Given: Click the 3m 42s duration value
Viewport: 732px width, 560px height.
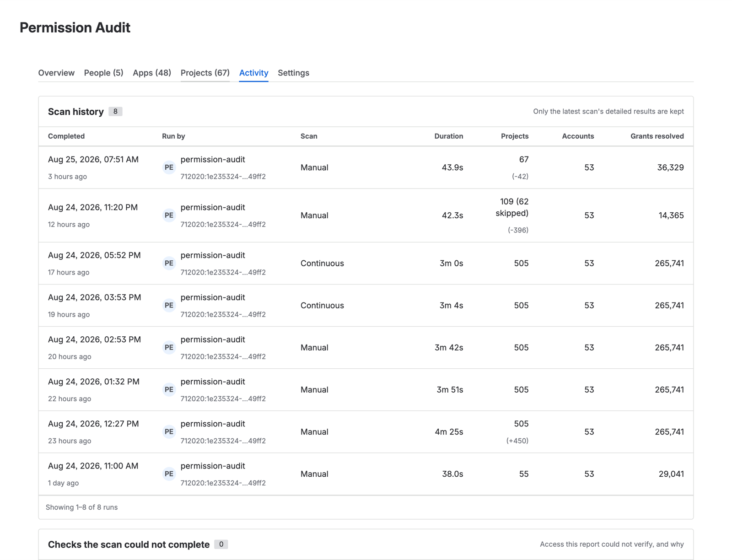Looking at the screenshot, I should [449, 347].
